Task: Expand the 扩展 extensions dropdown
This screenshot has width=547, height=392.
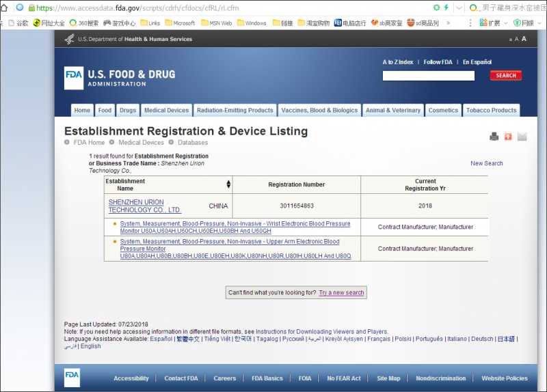Action: pos(505,23)
